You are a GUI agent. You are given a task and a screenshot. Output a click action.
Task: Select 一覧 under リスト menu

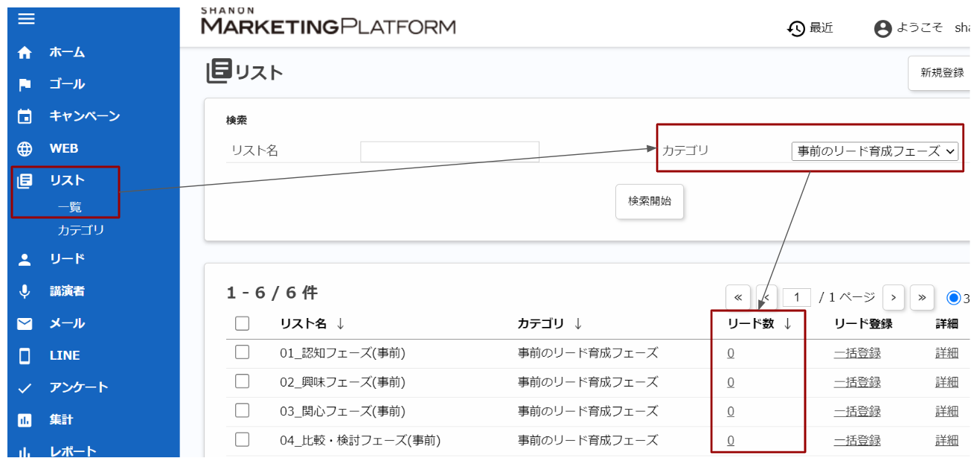tap(70, 208)
